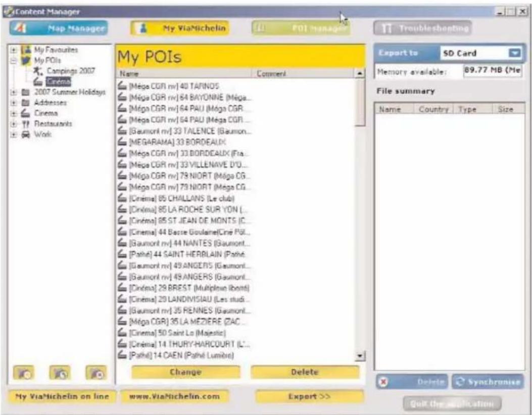Select [Cinéma] 29 LANDIVISIAU row
The height and width of the screenshot is (415, 532).
pos(185,299)
